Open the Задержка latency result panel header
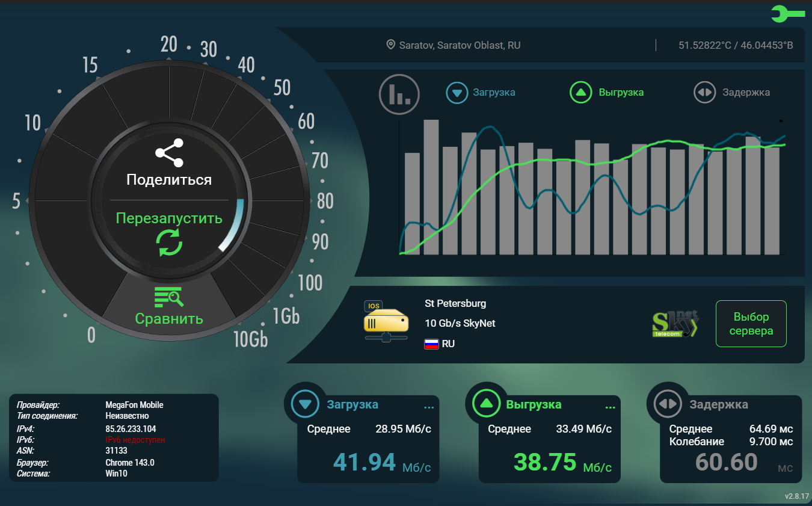Image resolution: width=812 pixels, height=506 pixels. point(718,404)
